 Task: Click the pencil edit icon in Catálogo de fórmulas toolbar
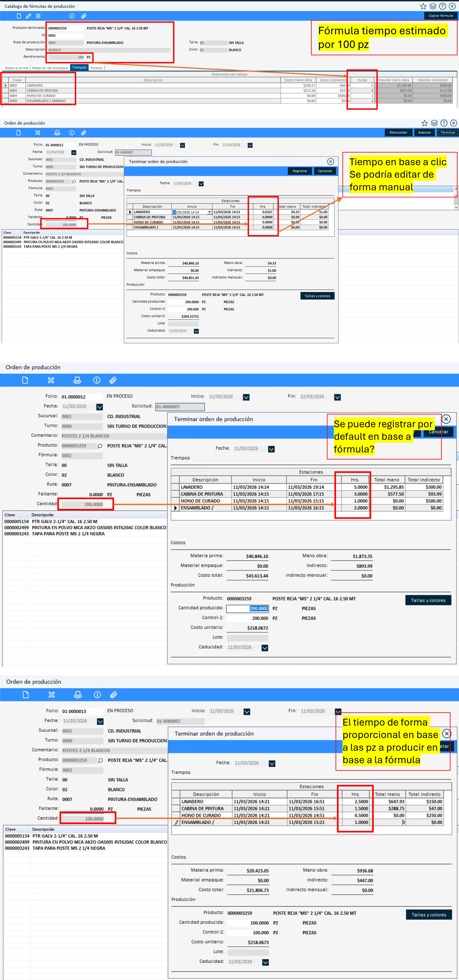pyautogui.click(x=28, y=16)
